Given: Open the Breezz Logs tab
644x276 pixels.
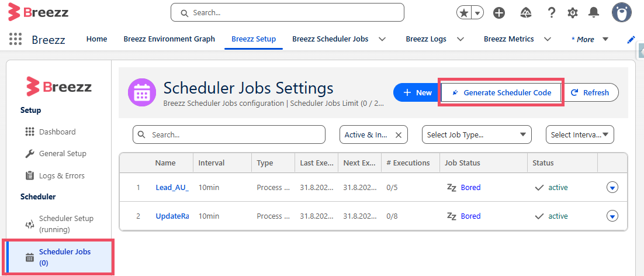Looking at the screenshot, I should click(x=426, y=39).
